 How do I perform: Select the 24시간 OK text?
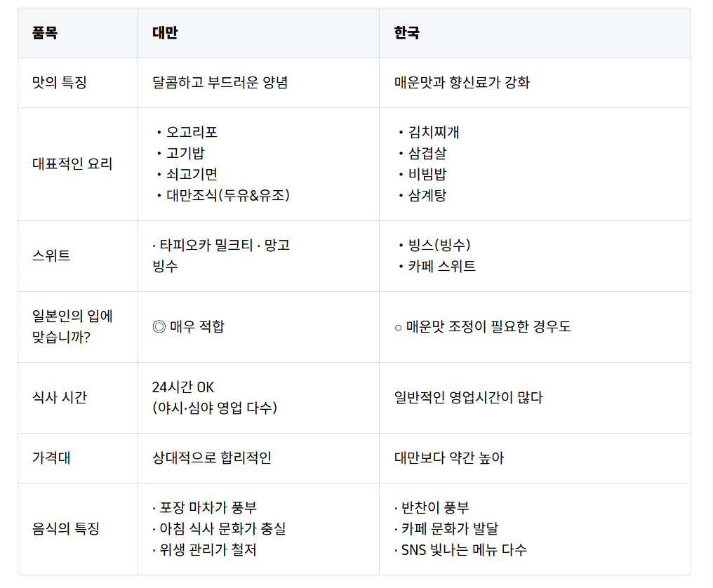pos(183,387)
